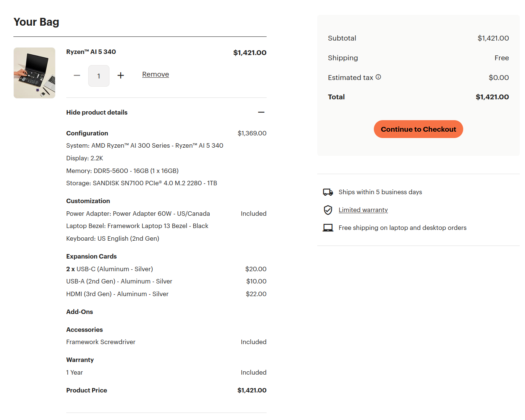
Task: Click the Memory DDR5-5600 16GB line
Action: click(122, 171)
